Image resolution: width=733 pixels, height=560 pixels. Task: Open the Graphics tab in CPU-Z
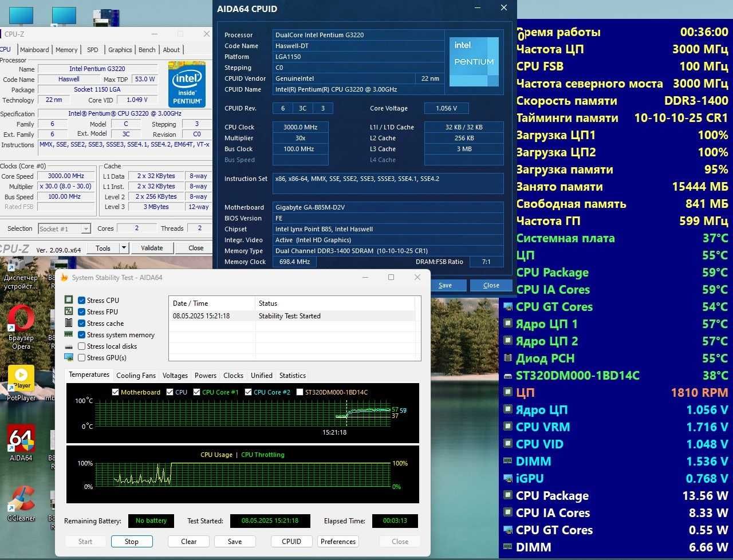coord(120,50)
